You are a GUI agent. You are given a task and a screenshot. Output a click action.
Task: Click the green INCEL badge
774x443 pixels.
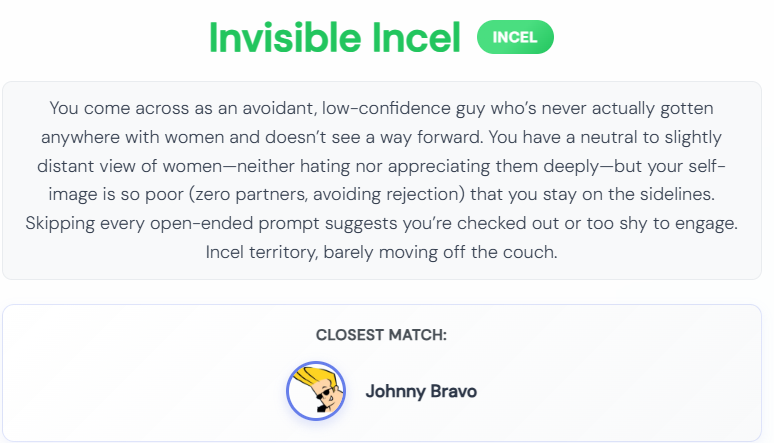515,37
